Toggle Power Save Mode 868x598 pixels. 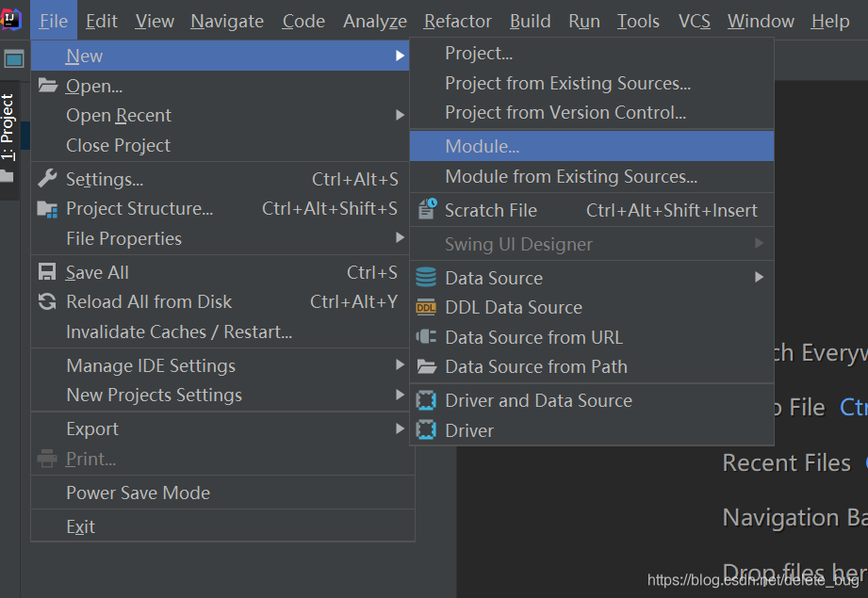[138, 493]
